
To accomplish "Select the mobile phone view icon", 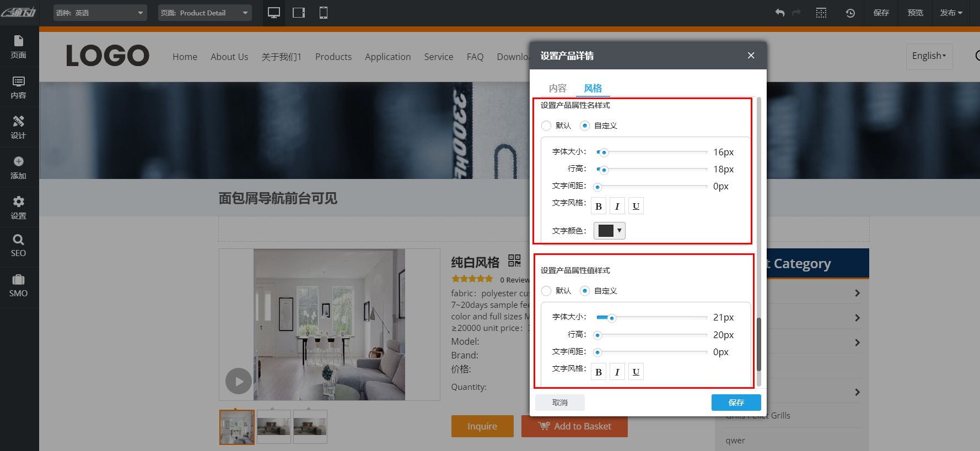I will (324, 13).
